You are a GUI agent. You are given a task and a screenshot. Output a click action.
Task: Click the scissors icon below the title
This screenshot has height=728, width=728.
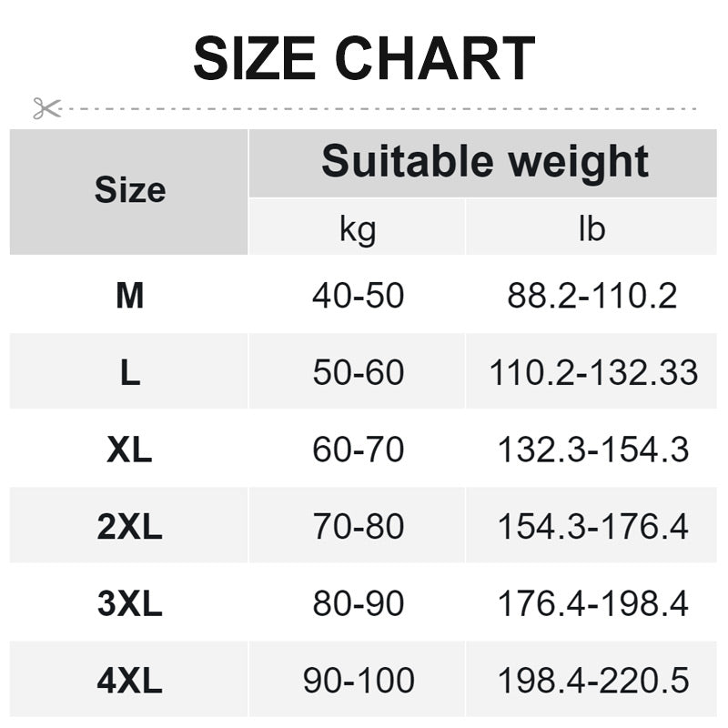click(46, 108)
